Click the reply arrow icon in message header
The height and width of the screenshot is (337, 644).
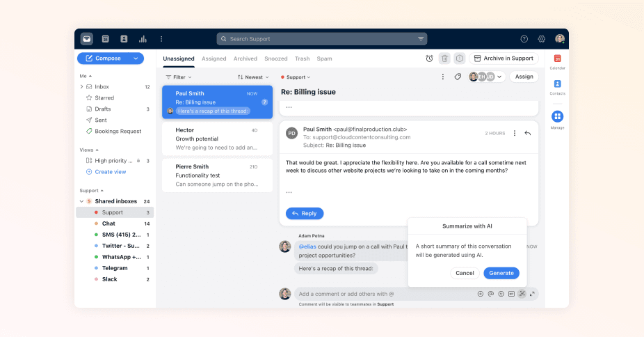[528, 133]
